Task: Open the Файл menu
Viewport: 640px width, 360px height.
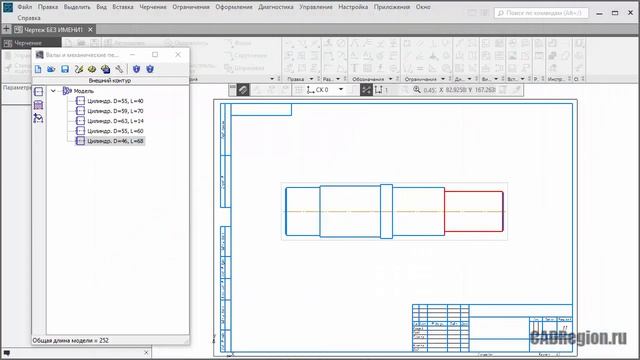Action: 24,7
